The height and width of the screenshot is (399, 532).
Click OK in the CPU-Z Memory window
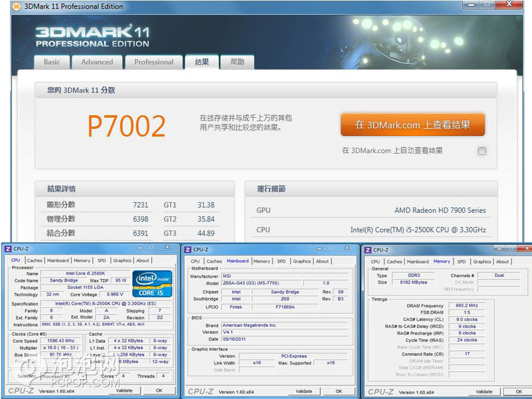519,392
